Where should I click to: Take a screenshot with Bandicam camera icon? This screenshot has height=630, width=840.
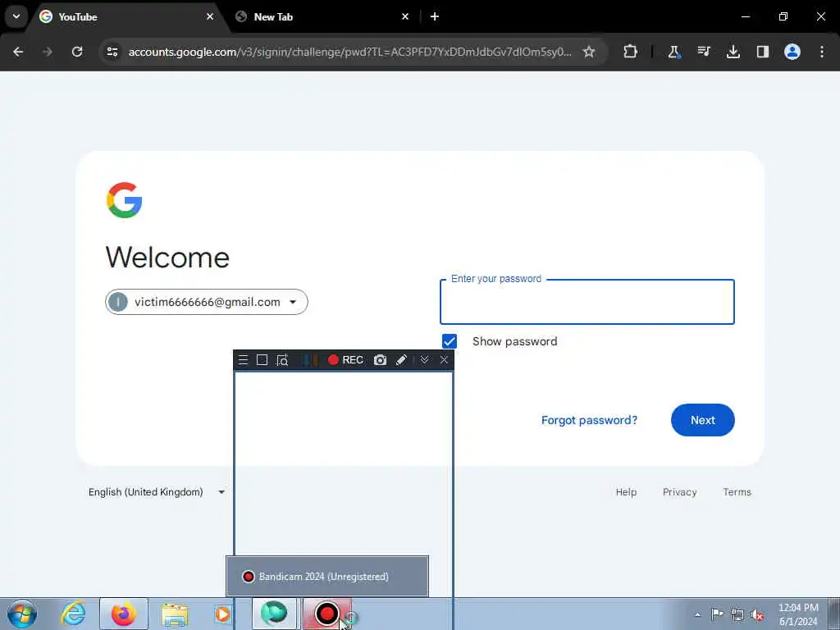tap(380, 360)
